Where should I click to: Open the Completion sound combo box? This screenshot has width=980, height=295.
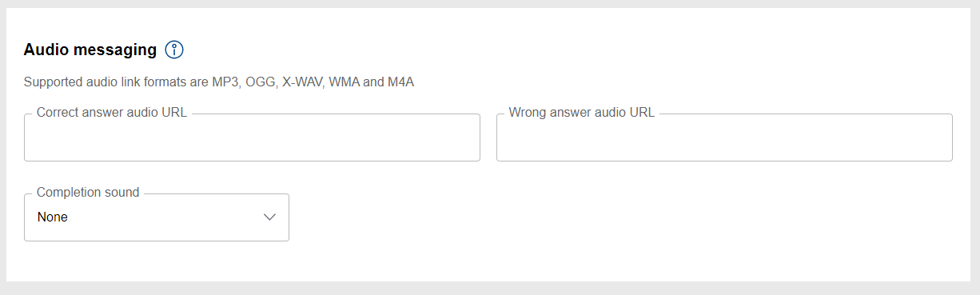157,217
